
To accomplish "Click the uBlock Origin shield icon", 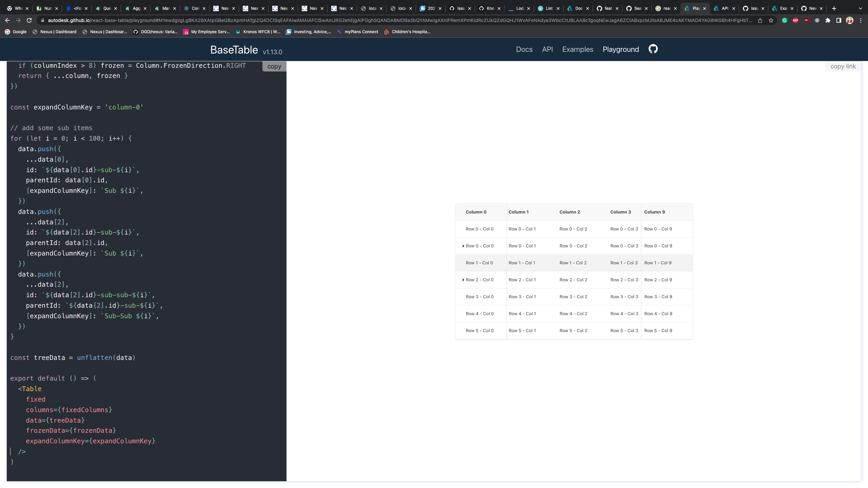I will coord(806,20).
